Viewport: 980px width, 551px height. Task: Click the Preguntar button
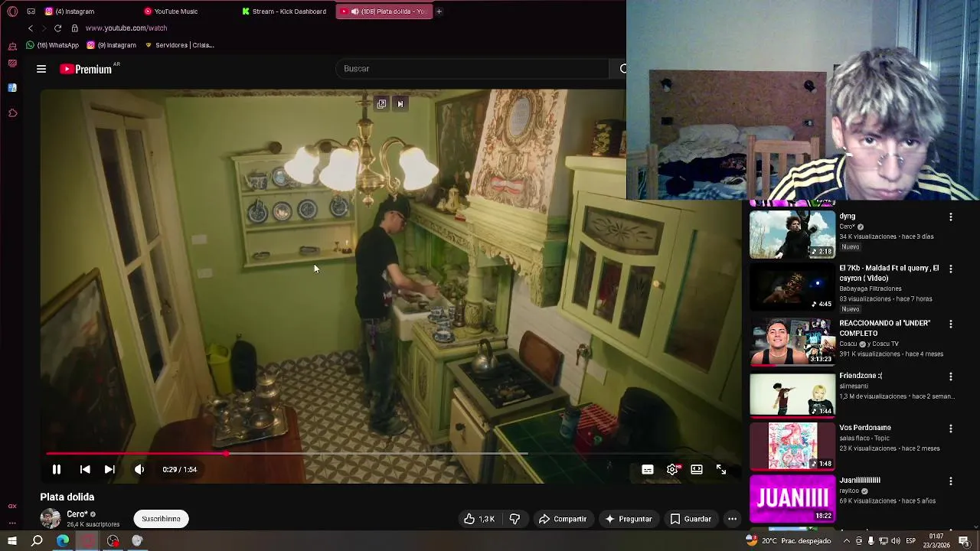pyautogui.click(x=628, y=519)
